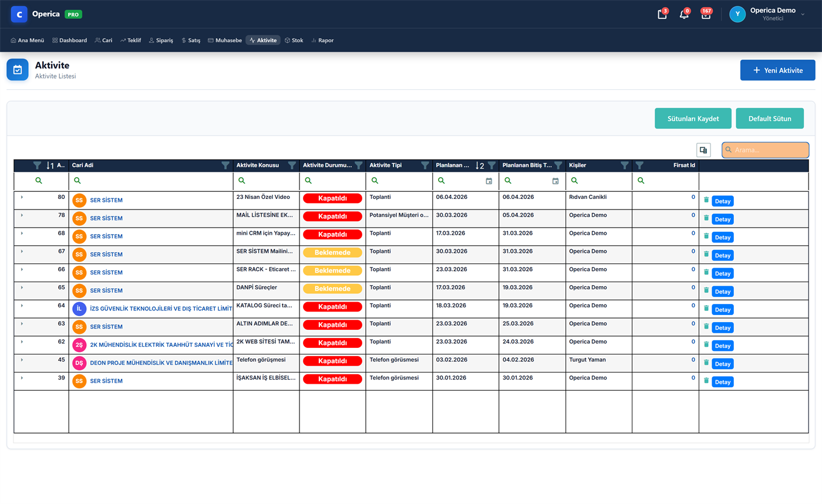The height and width of the screenshot is (504, 822).
Task: Open Satış menu item
Action: (x=191, y=40)
